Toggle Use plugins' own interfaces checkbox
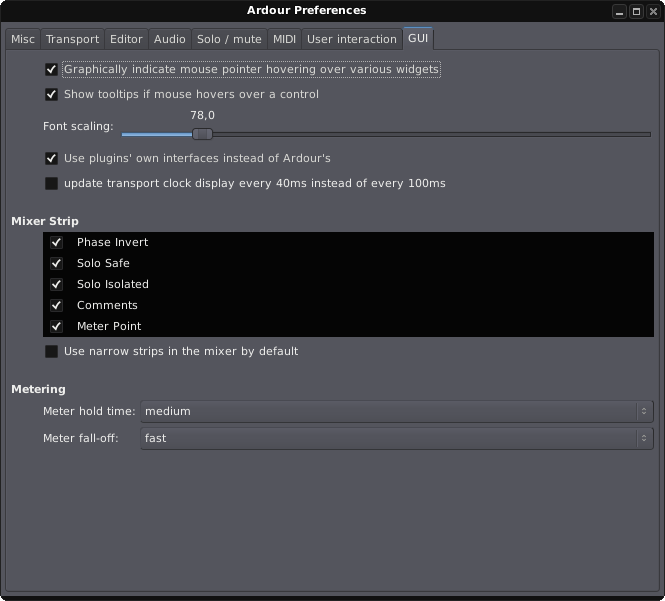Screen dimensions: 665x601 51,158
